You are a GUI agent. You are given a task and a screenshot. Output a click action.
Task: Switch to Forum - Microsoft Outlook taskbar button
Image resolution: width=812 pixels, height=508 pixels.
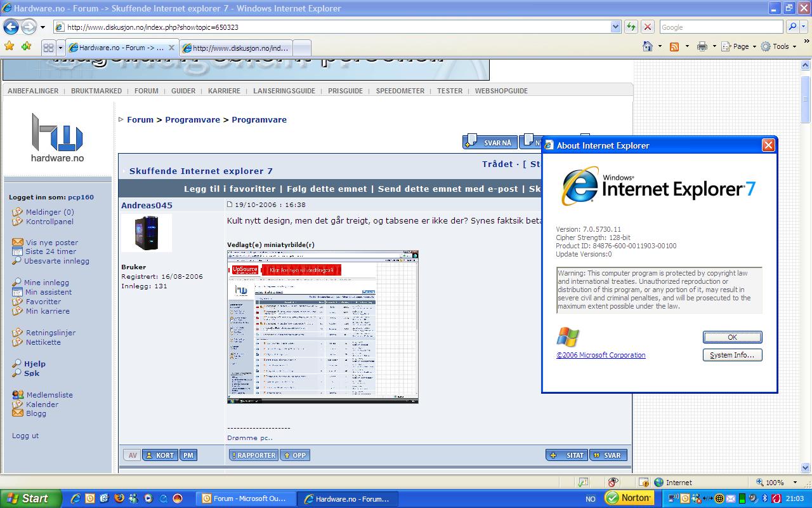(x=246, y=498)
